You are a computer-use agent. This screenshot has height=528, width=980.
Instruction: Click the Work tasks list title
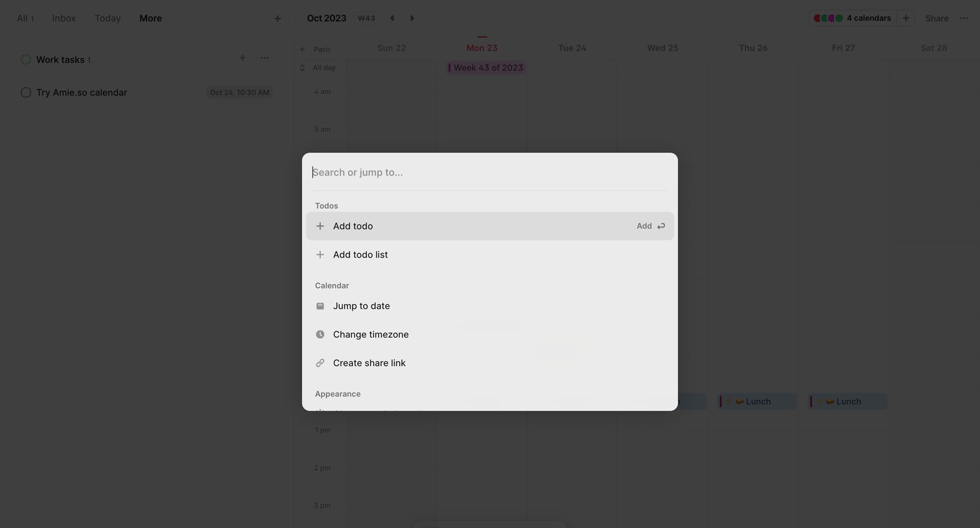pos(60,60)
